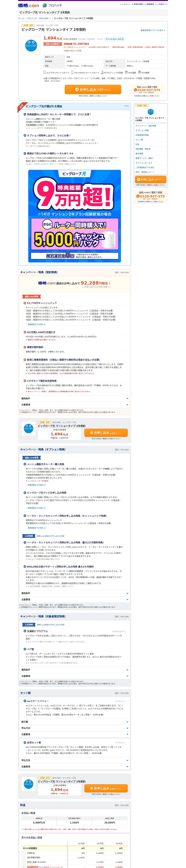Go to BIGLOBE breadcrumb
Screen dimensions: 186x868
click(44, 19)
